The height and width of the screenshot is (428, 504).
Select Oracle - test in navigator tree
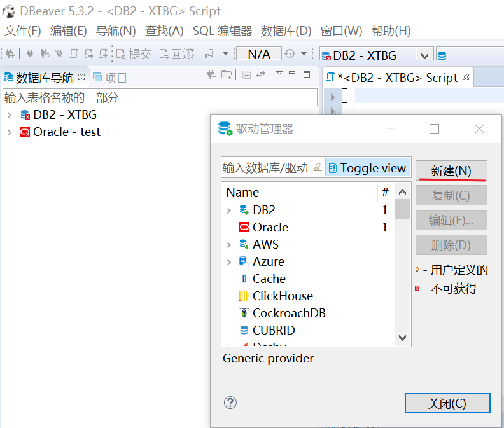coord(67,132)
